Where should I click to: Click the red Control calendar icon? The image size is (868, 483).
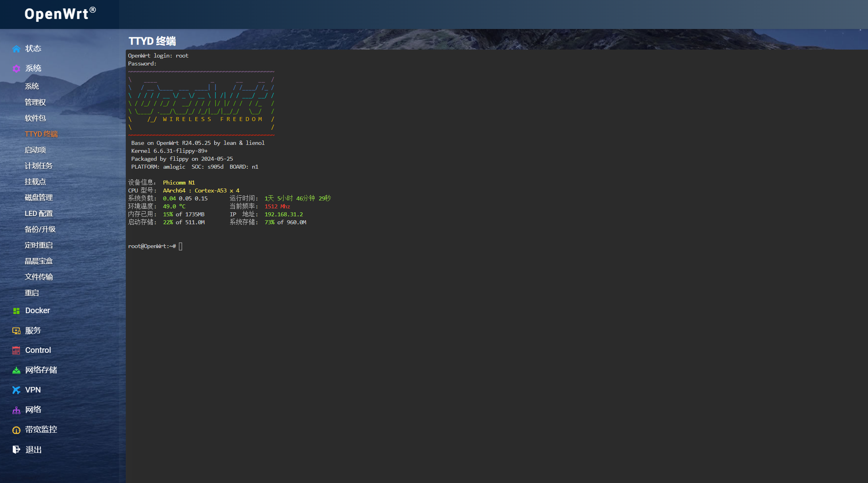pos(16,350)
